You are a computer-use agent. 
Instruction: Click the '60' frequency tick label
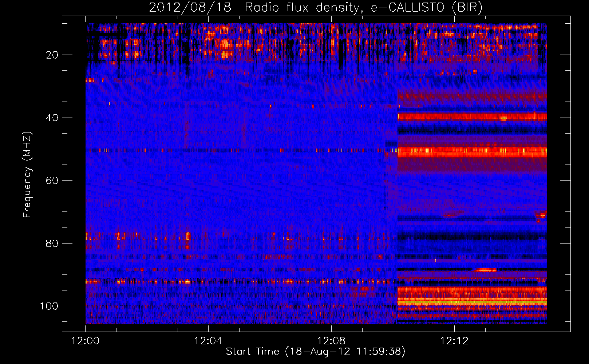point(52,181)
